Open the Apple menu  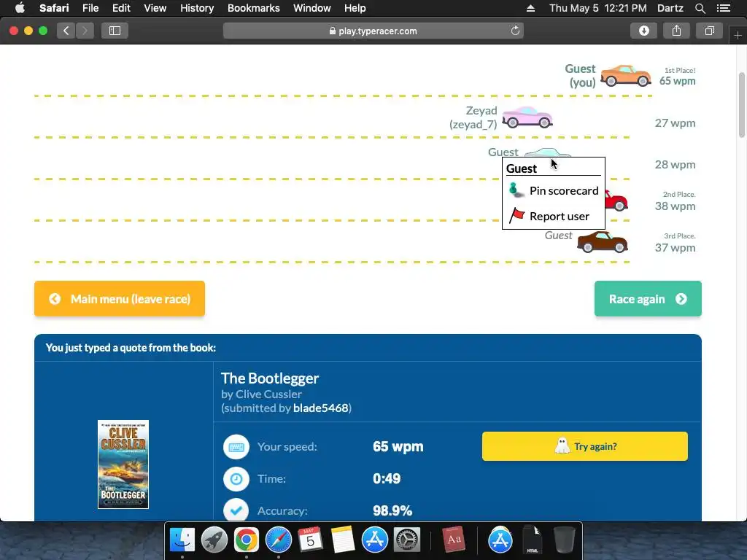(x=20, y=8)
